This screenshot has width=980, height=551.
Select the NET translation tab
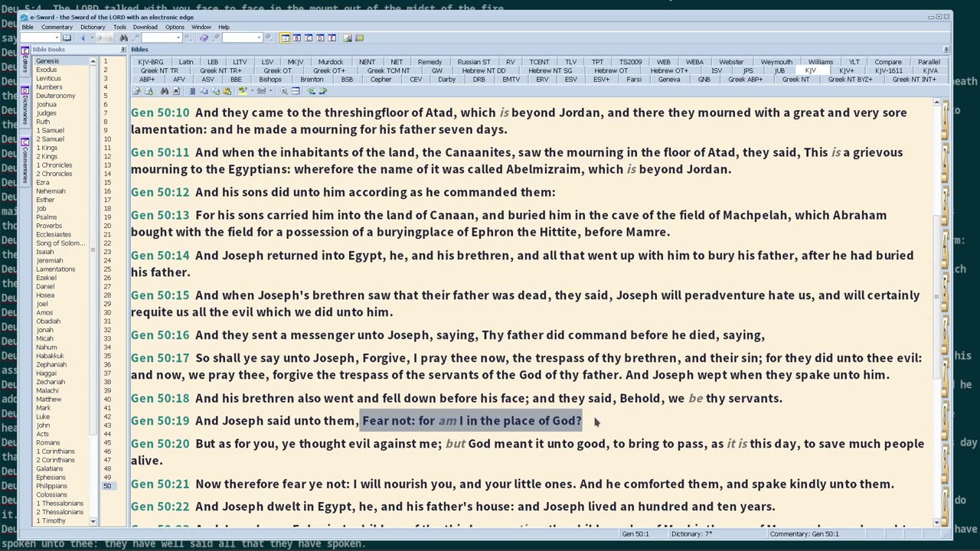(x=397, y=62)
